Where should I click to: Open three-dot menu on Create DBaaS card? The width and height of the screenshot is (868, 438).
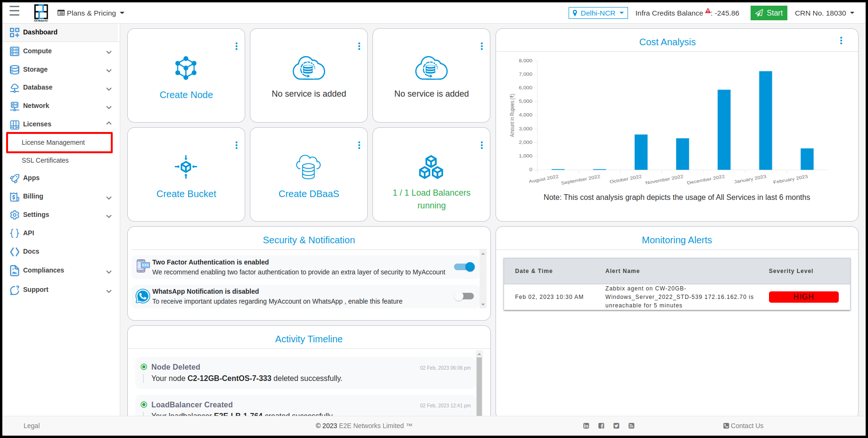359,145
